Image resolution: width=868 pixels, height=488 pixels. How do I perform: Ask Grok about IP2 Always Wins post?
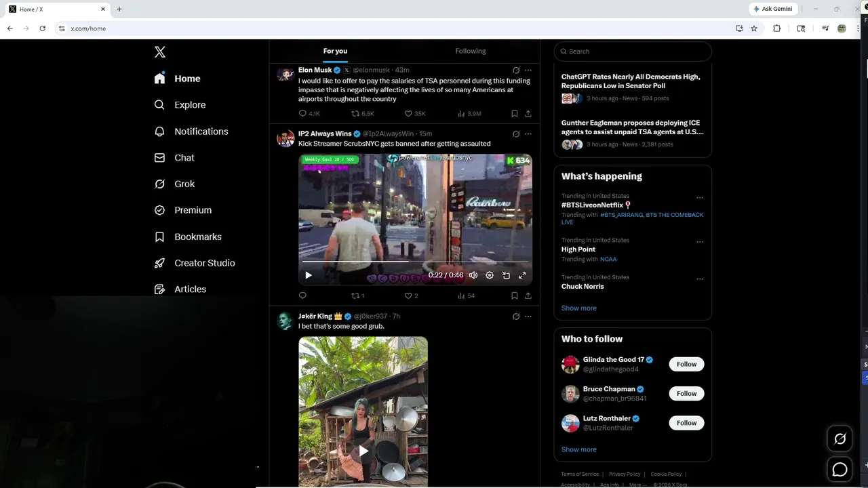pyautogui.click(x=516, y=134)
